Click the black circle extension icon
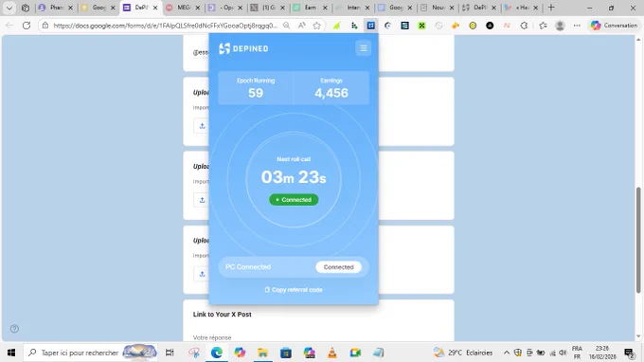Screen dimensions: 644x362 (x=490, y=26)
